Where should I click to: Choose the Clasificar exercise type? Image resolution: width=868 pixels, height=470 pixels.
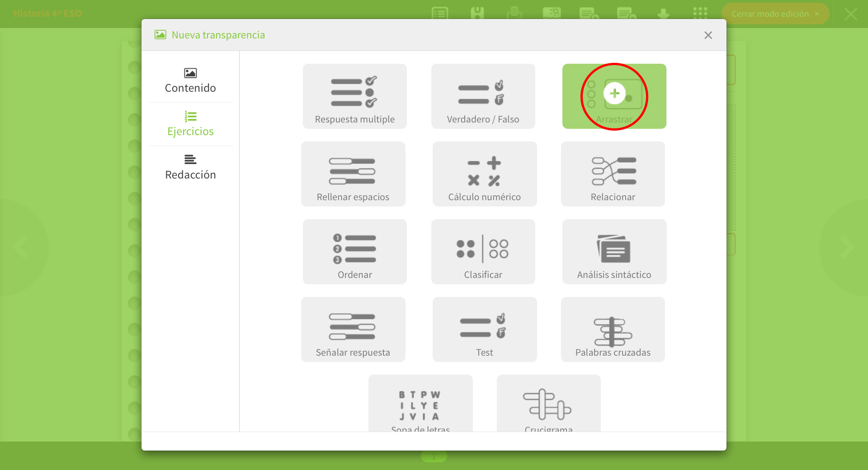(x=483, y=252)
